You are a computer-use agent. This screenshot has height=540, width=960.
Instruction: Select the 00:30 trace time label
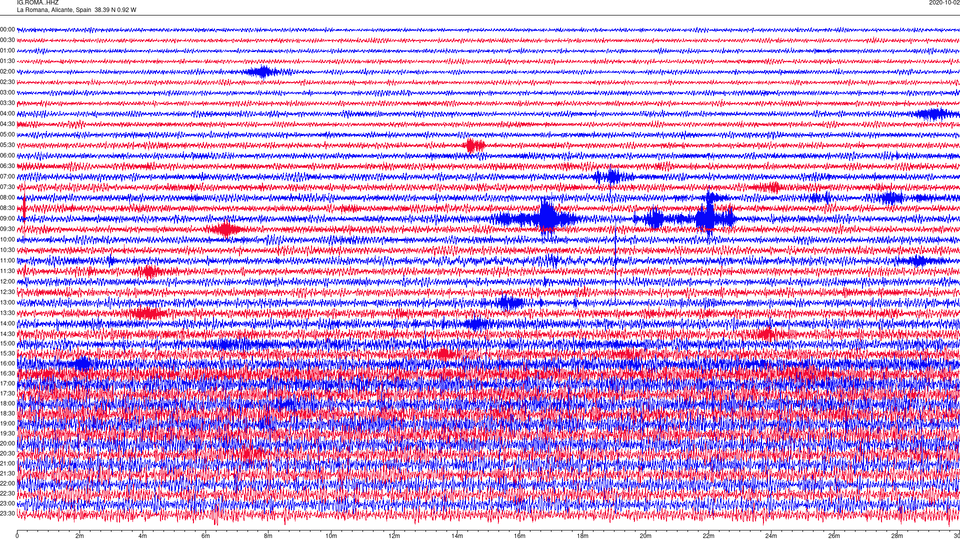pyautogui.click(x=7, y=40)
